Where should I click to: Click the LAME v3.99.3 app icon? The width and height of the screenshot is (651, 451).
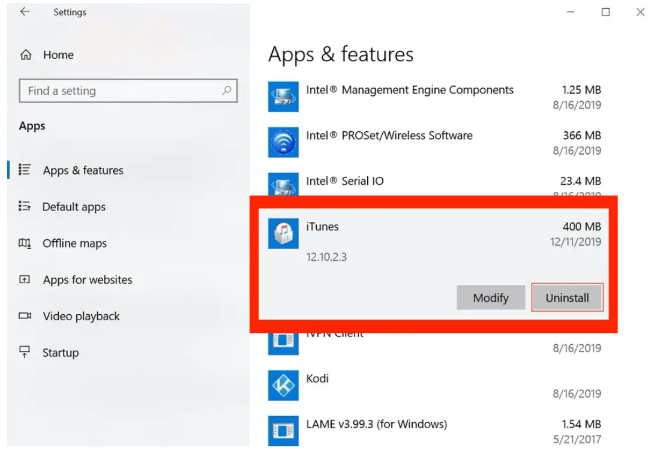[x=284, y=430]
